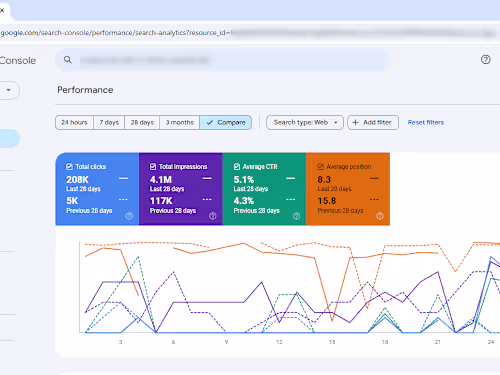Viewport: 500px width, 375px height.
Task: Uncheck the Average CTR checkbox
Action: [x=237, y=166]
